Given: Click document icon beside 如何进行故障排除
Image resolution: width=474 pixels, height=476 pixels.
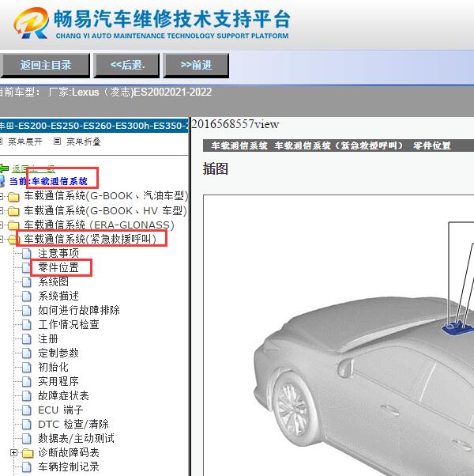Looking at the screenshot, I should (27, 311).
